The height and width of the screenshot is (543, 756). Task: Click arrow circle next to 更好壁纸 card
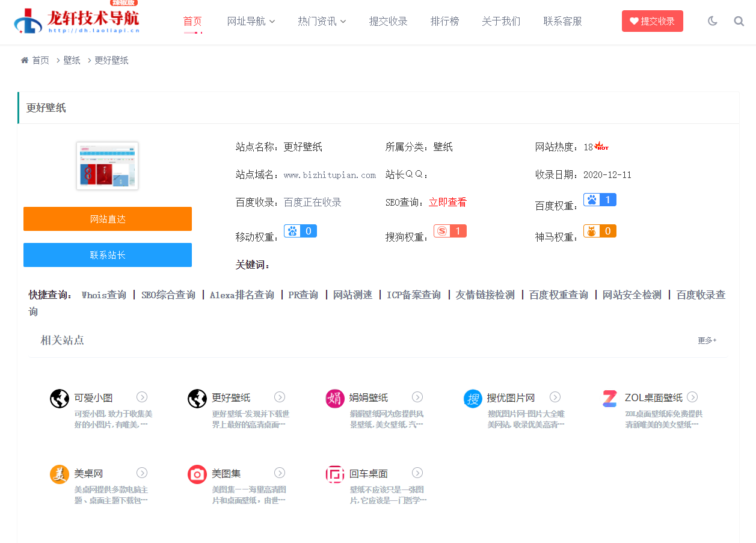pos(280,397)
